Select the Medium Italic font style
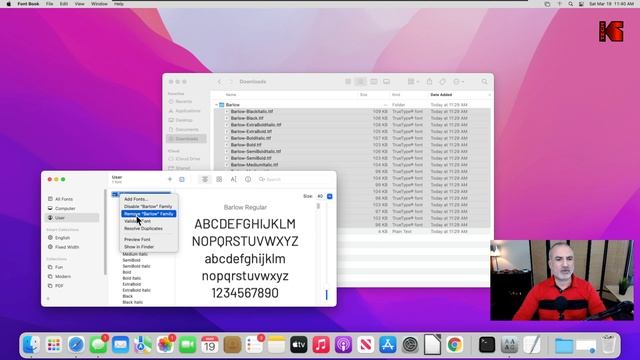640x360 pixels. (x=135, y=254)
